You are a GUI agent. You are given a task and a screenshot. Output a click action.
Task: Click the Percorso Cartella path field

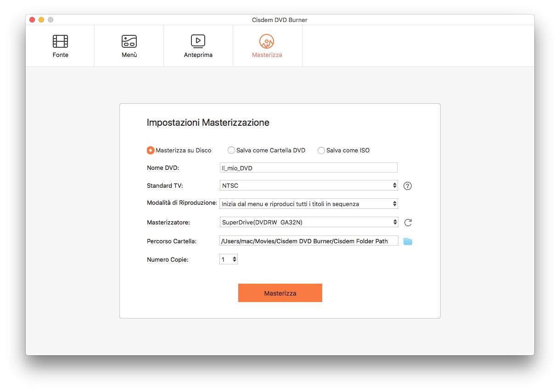pos(308,241)
